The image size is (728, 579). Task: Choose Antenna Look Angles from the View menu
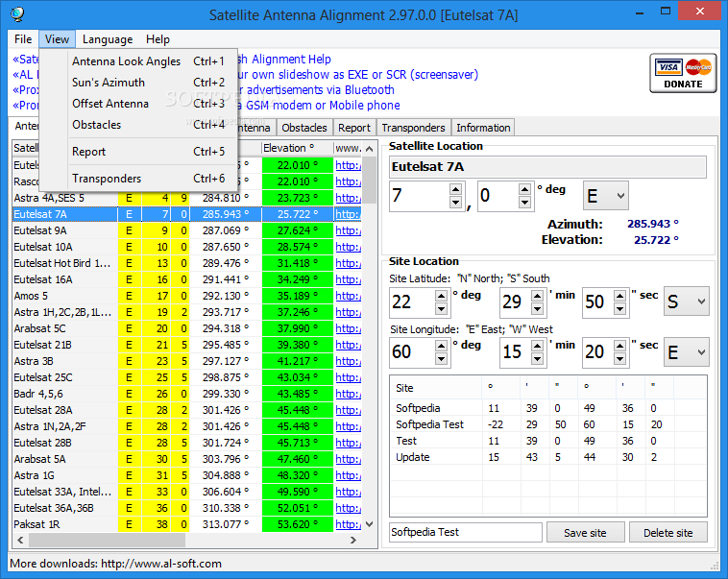point(139,61)
